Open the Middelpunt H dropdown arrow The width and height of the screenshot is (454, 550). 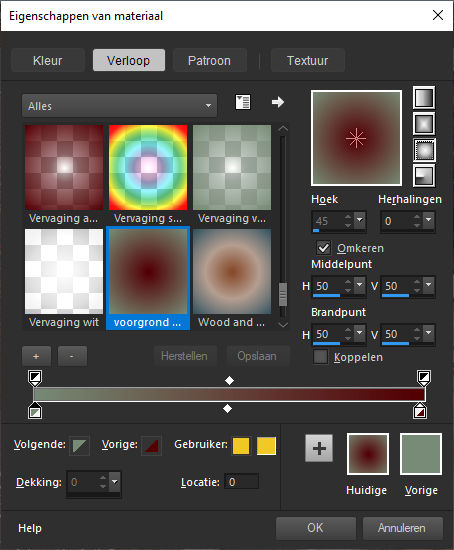(x=360, y=285)
